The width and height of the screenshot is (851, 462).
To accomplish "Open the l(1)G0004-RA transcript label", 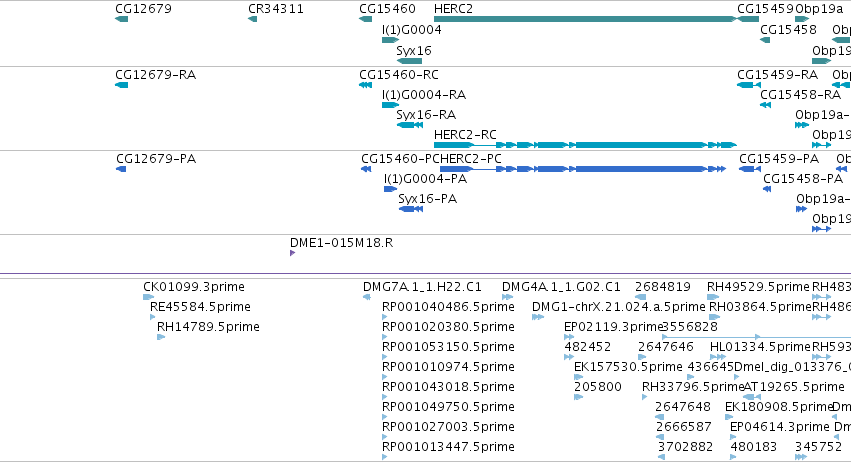I will [x=424, y=95].
